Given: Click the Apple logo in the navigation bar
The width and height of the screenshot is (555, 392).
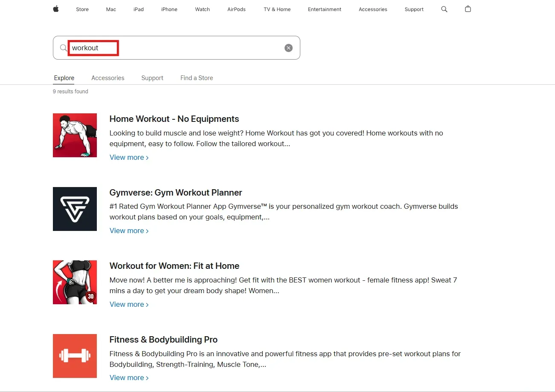Looking at the screenshot, I should tap(56, 9).
